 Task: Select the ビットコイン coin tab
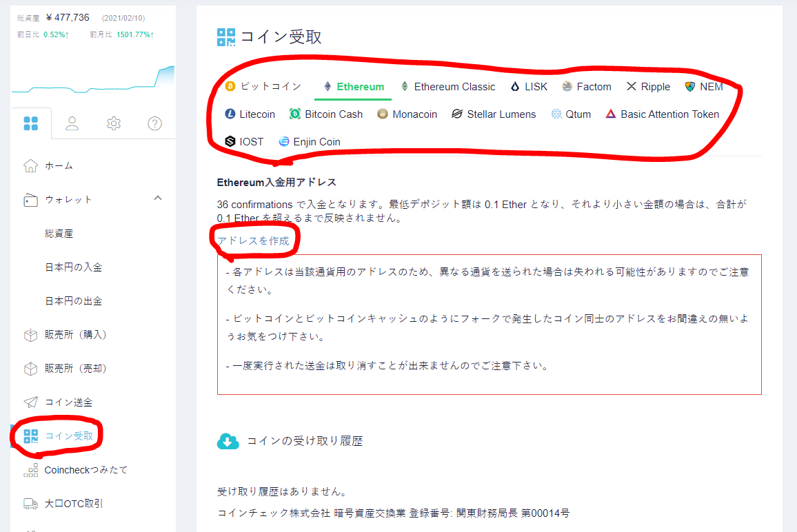[x=263, y=86]
